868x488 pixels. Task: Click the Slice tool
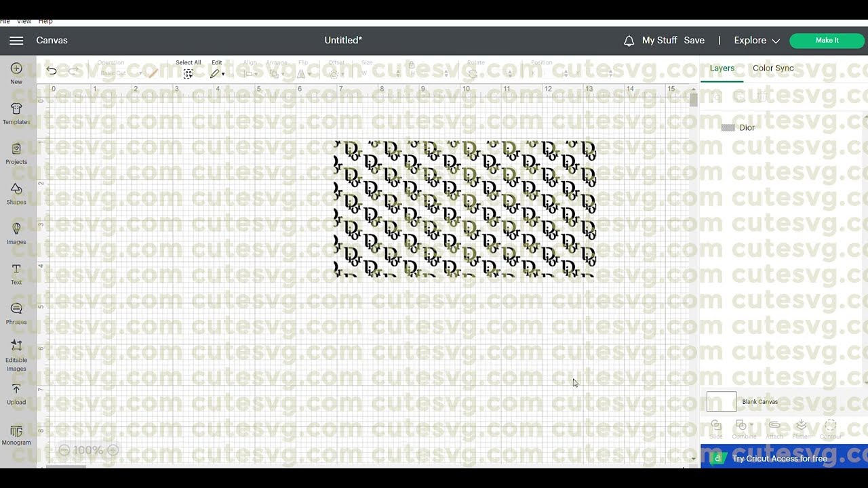click(x=716, y=429)
